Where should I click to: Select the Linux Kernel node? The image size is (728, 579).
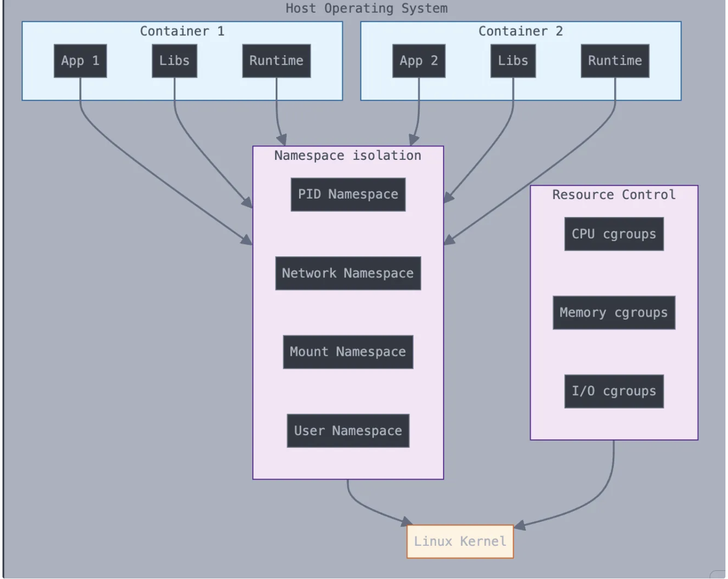tap(460, 541)
